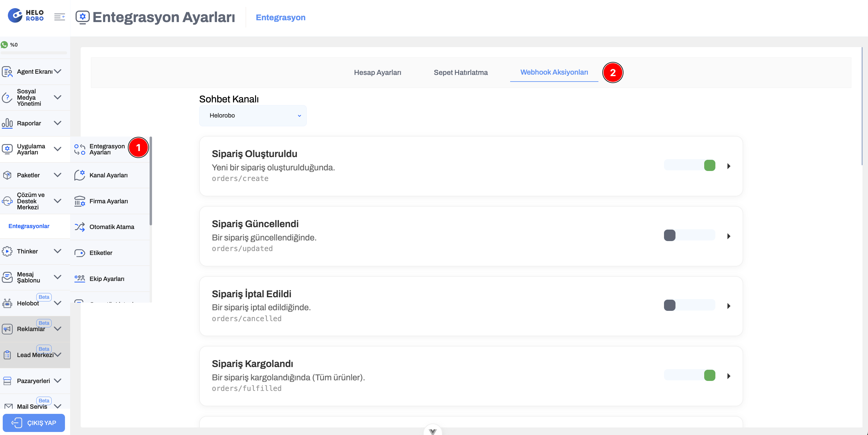The image size is (868, 435).
Task: Open Firma Ayarları submenu item
Action: click(110, 201)
